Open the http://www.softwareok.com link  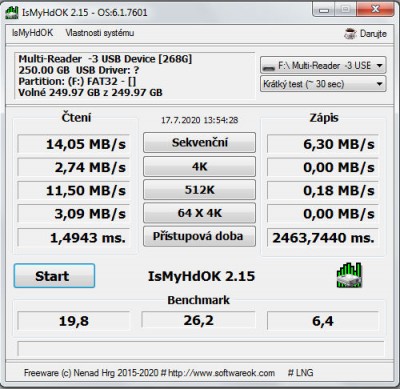pos(221,373)
